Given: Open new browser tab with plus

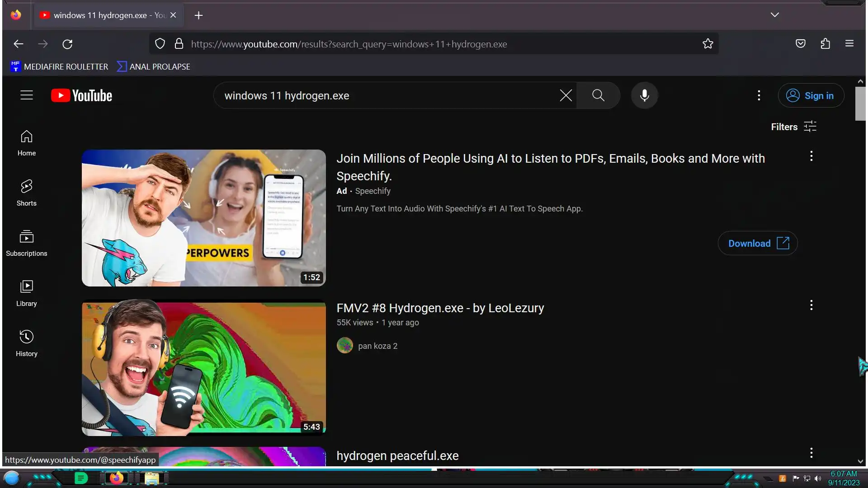Looking at the screenshot, I should [x=198, y=15].
